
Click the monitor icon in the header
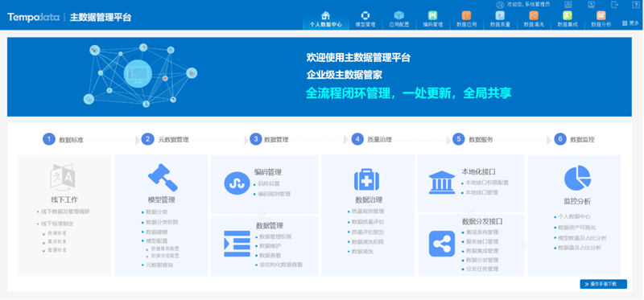point(592,5)
